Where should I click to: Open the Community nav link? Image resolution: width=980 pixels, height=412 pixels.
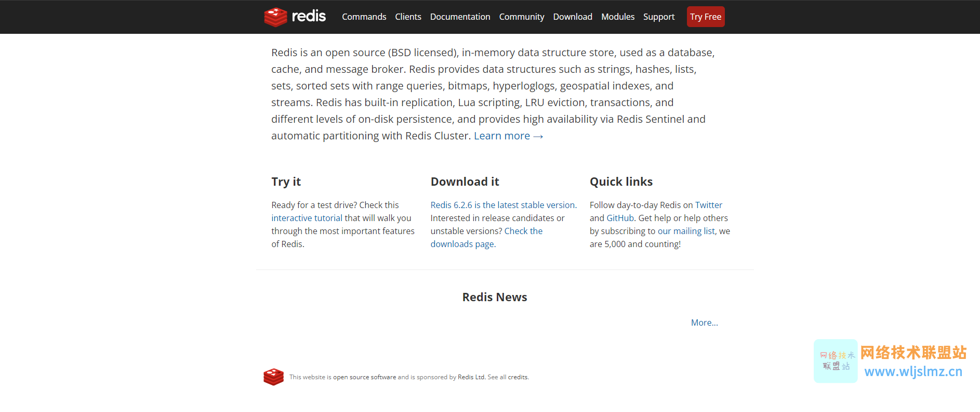[x=522, y=17]
